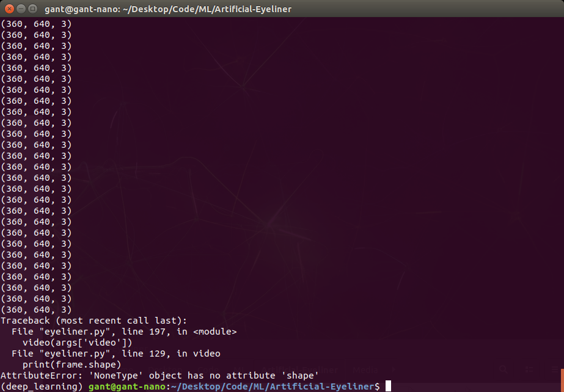Close the terminal window

tap(9, 9)
